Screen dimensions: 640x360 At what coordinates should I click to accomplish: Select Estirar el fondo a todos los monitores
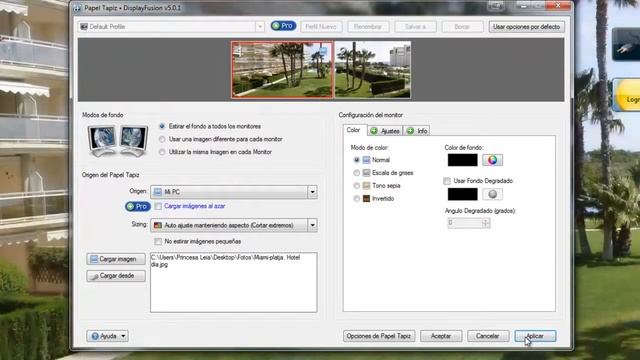click(162, 127)
